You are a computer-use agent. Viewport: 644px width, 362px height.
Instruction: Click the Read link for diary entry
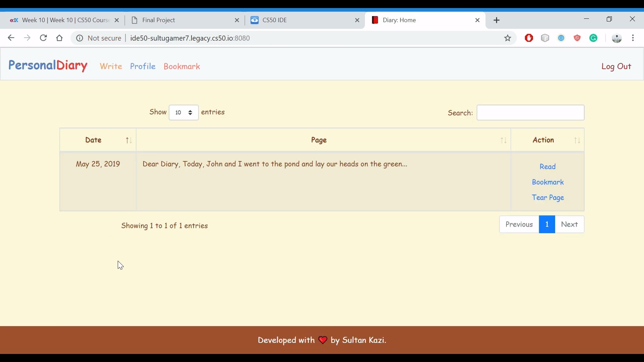[x=548, y=167]
